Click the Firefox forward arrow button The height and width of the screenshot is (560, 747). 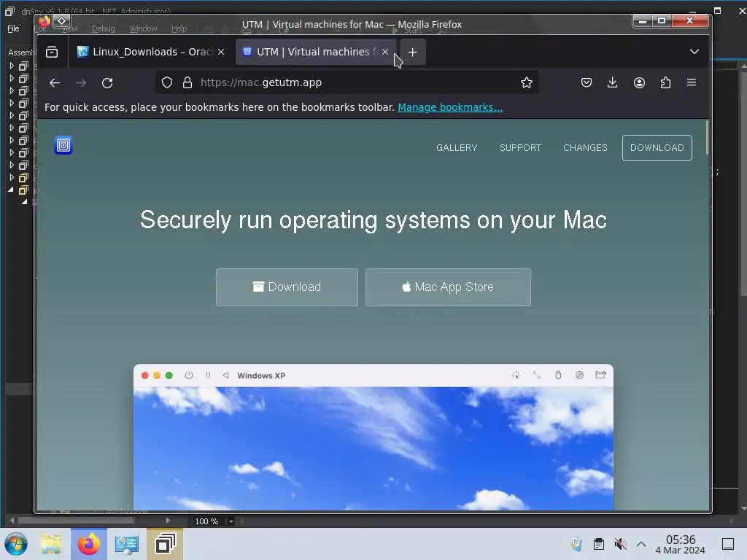coord(81,83)
